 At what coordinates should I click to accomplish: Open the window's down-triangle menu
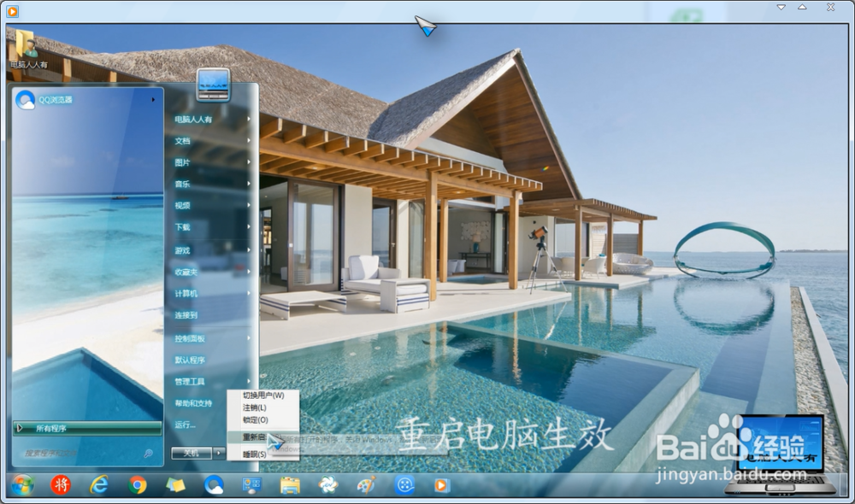[x=781, y=7]
